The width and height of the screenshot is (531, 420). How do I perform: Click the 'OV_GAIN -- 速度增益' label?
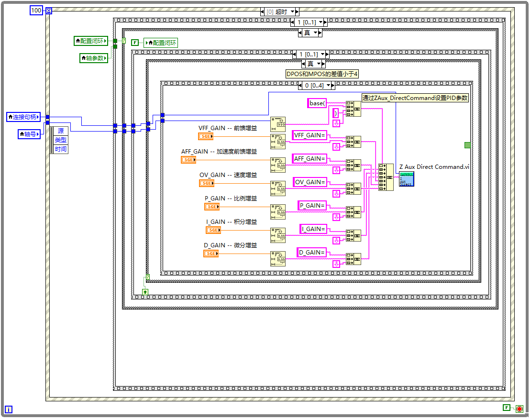228,175
